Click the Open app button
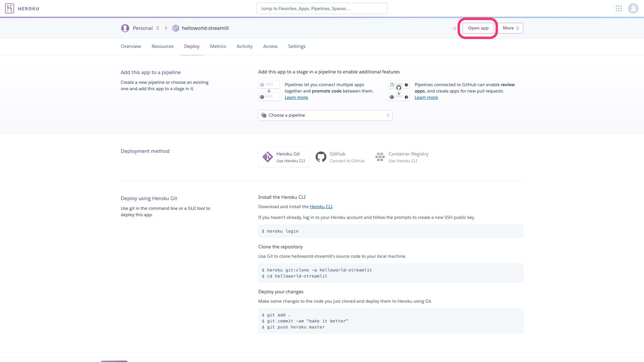644x362 pixels. point(478,28)
